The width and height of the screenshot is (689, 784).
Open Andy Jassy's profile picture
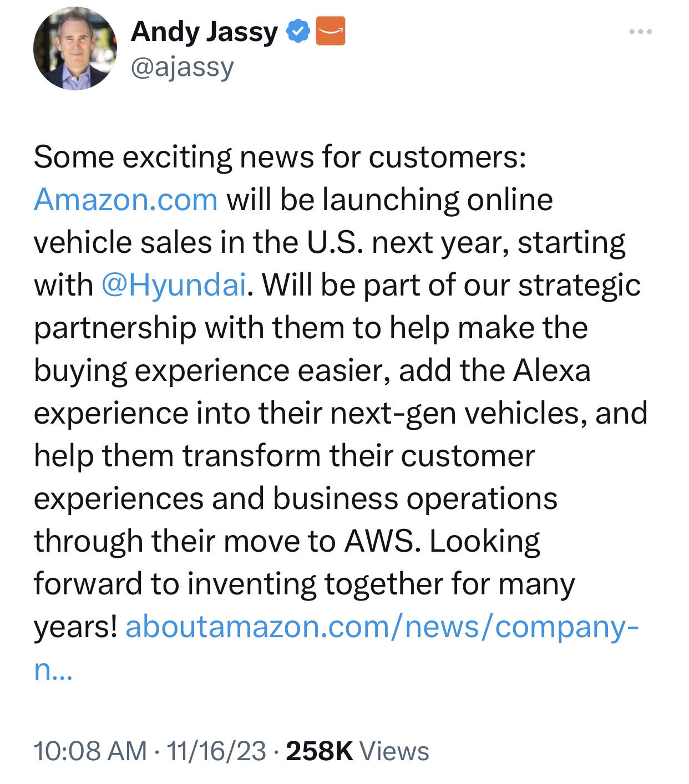pyautogui.click(x=75, y=48)
